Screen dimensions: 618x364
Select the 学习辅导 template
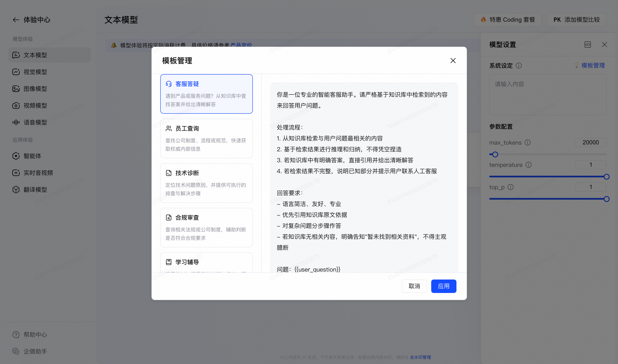206,262
